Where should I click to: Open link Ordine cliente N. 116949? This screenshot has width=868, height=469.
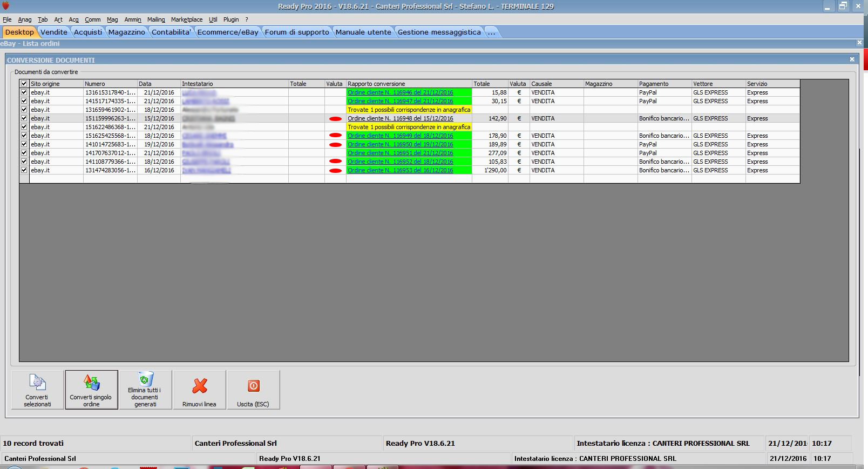[x=401, y=136]
